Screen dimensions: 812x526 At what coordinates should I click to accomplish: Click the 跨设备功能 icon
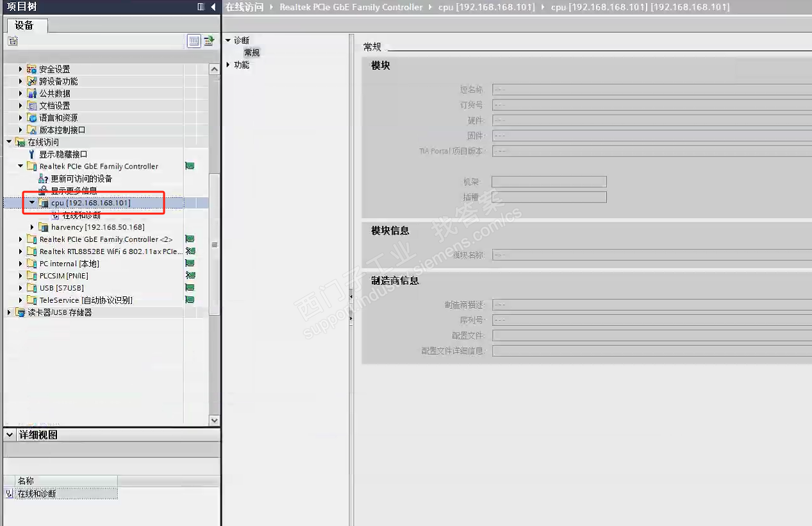tap(32, 81)
